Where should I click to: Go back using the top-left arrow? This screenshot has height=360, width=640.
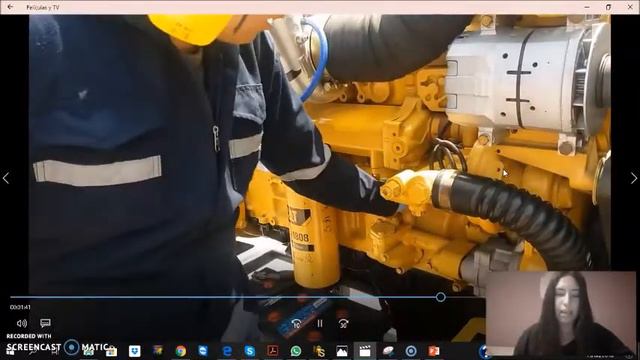pyautogui.click(x=10, y=7)
